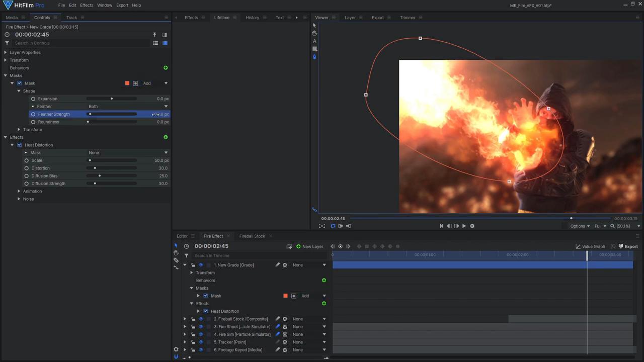Adjust the Distortion slider
This screenshot has height=362, width=644.
coord(111,168)
